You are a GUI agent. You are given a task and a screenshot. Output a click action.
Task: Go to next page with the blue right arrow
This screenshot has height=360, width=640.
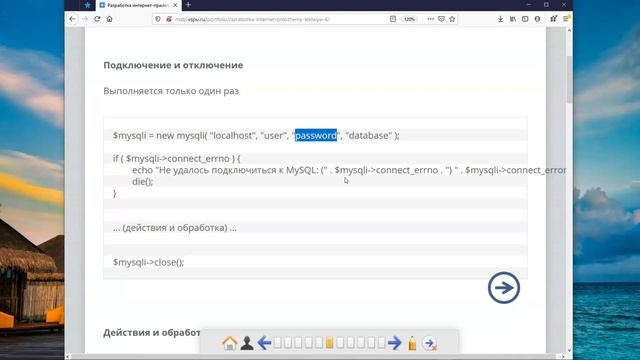[x=394, y=343]
